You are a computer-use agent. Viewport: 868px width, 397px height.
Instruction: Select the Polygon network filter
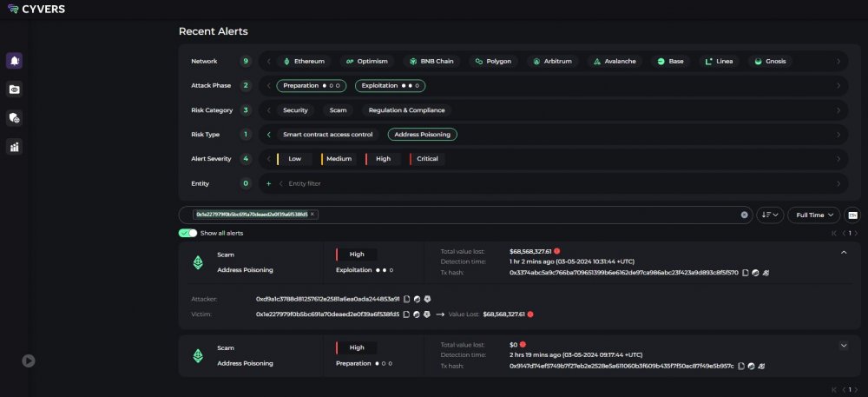click(x=494, y=62)
